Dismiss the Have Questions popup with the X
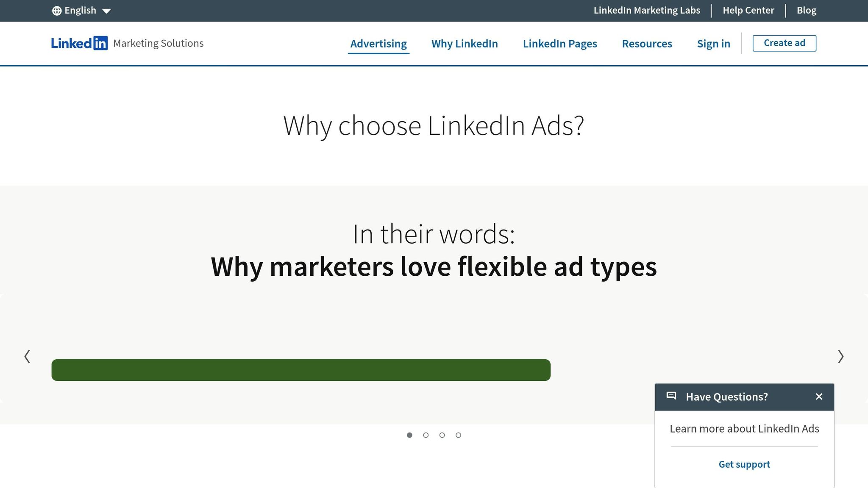Viewport: 868px width, 488px height. pyautogui.click(x=819, y=396)
